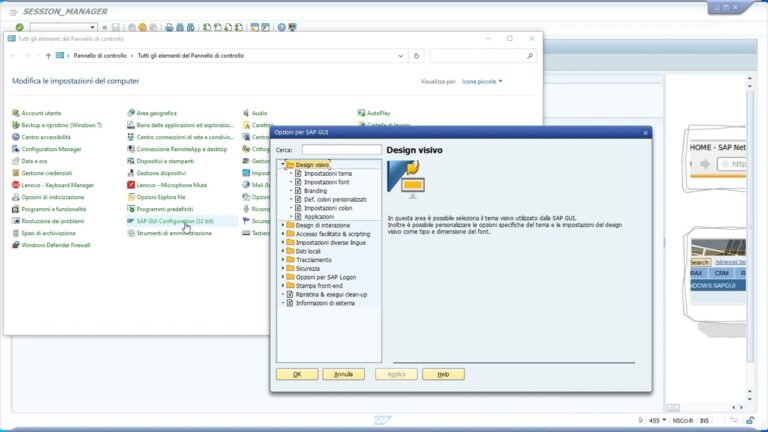The height and width of the screenshot is (432, 768).
Task: Click the green Enter checkmark in SAP toolbar
Action: tap(20, 27)
